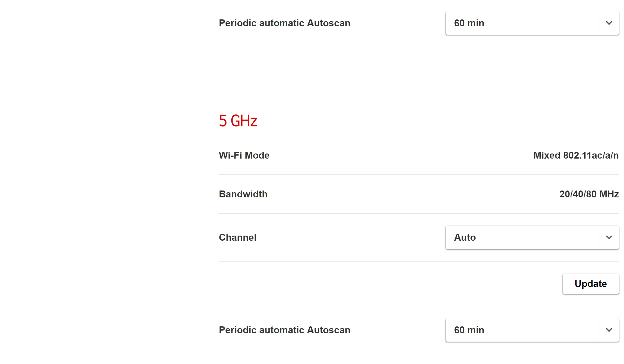The height and width of the screenshot is (364, 624).
Task: Click the Wi-Fi Mode label
Action: 244,155
